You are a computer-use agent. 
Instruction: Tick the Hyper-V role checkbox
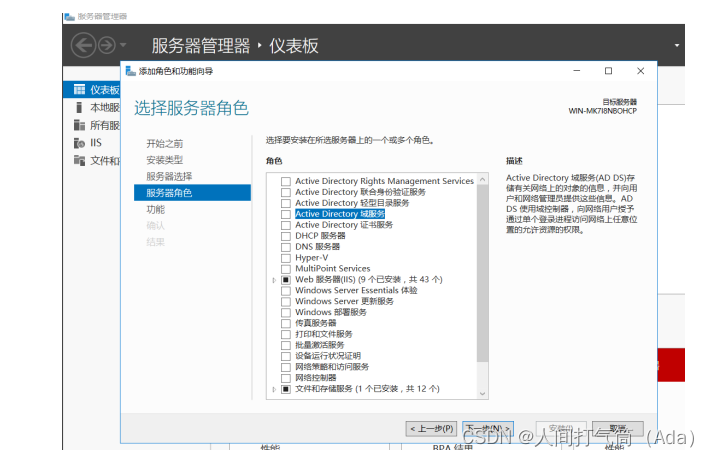pos(286,258)
